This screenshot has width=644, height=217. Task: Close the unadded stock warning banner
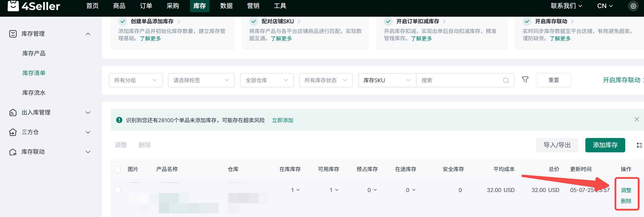637,120
